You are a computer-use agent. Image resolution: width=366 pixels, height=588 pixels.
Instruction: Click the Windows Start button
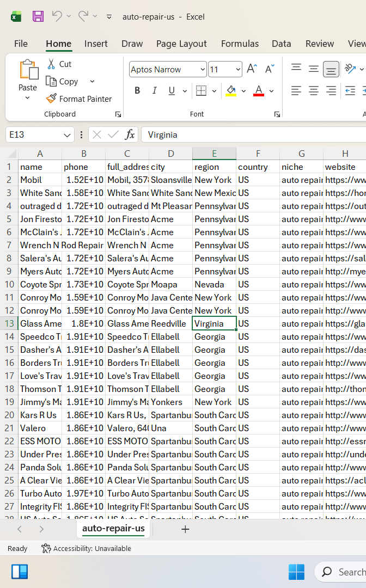[x=296, y=572]
